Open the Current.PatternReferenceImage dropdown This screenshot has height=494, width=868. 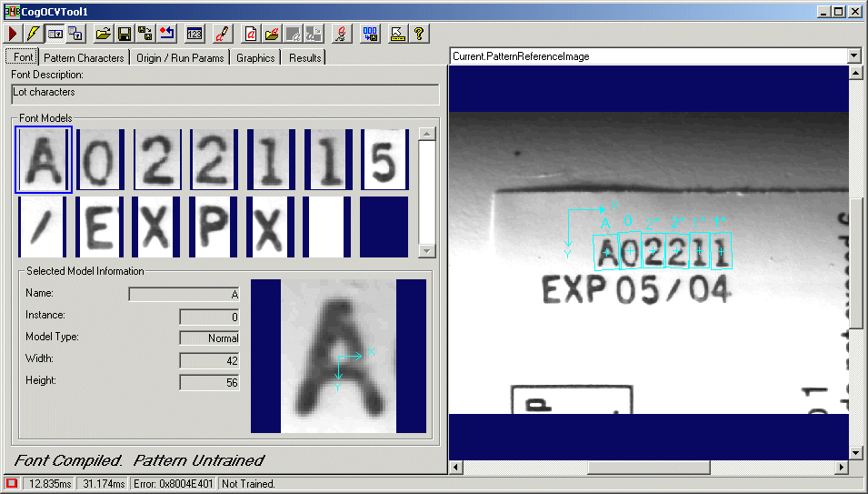(x=854, y=55)
